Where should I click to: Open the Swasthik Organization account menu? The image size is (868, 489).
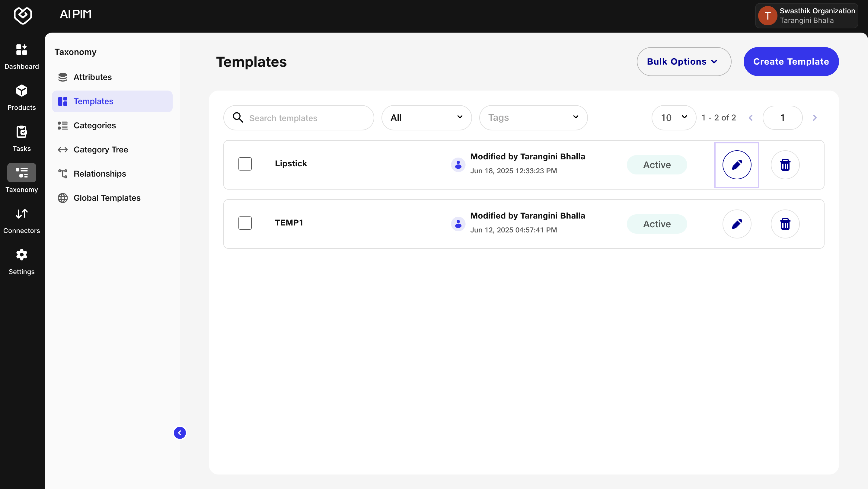click(806, 15)
